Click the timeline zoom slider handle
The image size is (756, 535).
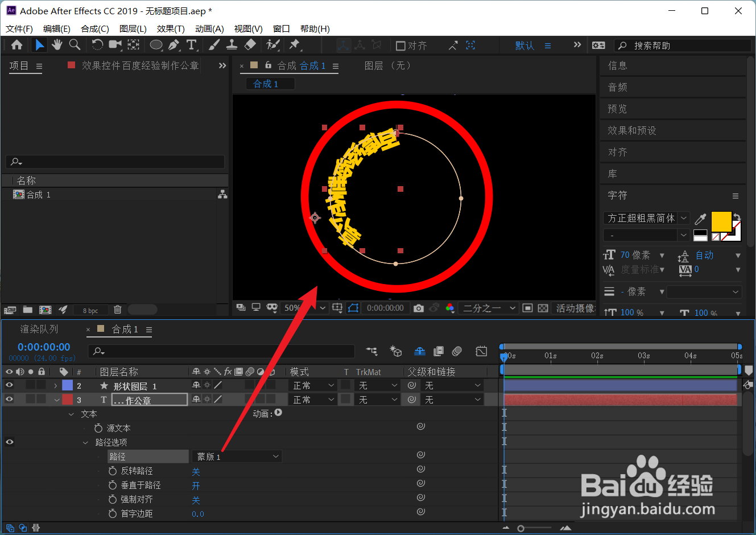(x=520, y=529)
